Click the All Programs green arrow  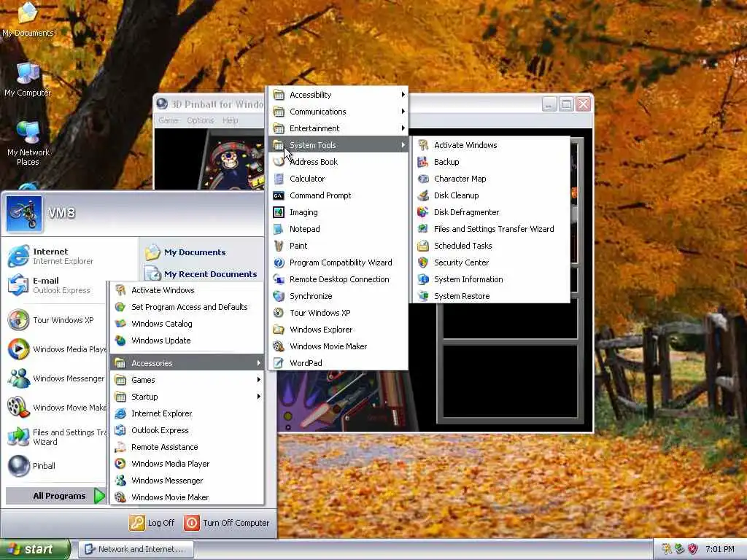coord(99,496)
